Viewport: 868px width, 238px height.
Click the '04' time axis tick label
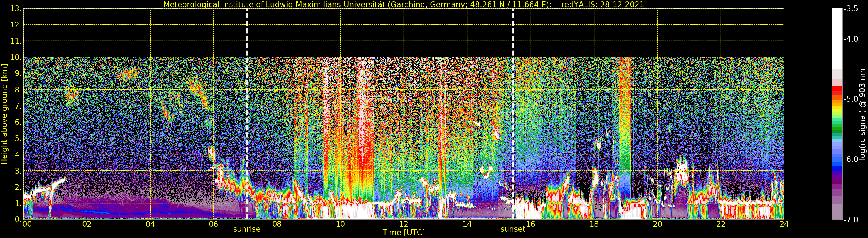150,224
